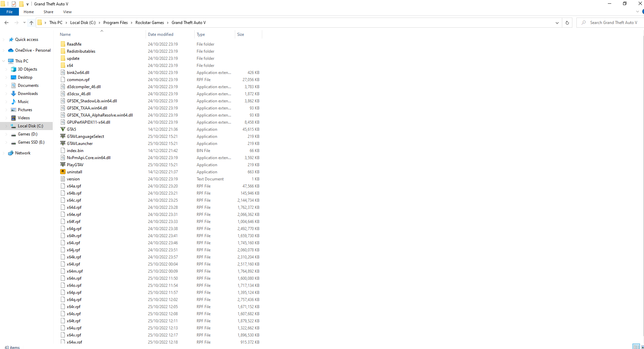Go back with the Back arrow
The height and width of the screenshot is (349, 644).
[x=6, y=23]
